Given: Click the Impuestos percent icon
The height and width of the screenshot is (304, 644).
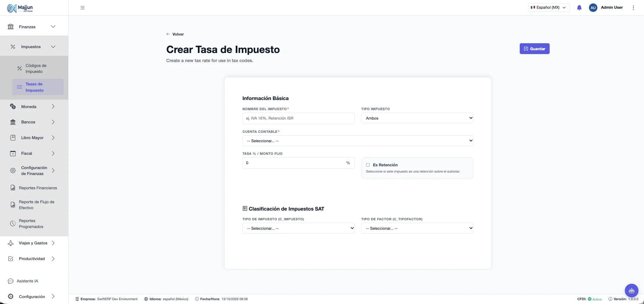Looking at the screenshot, I should [x=13, y=47].
